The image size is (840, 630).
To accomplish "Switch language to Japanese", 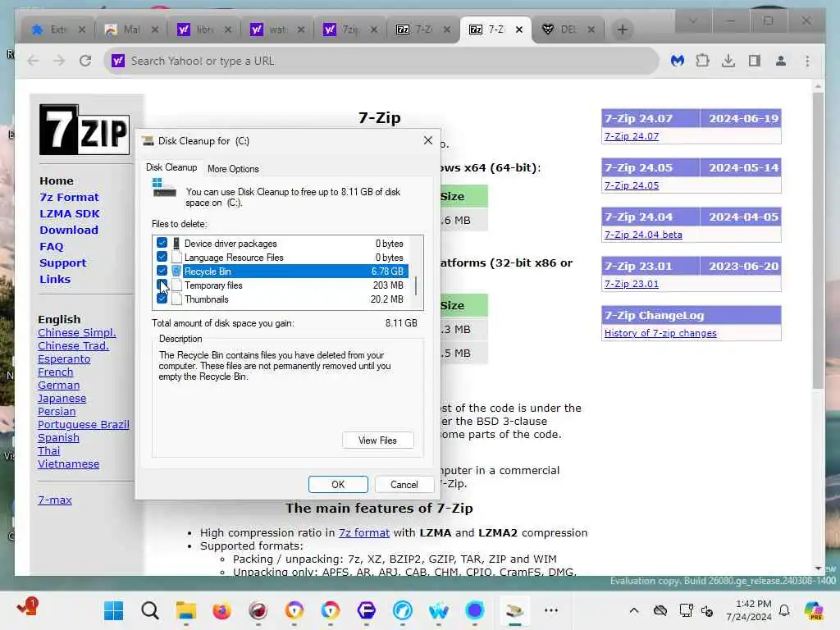I will click(62, 398).
